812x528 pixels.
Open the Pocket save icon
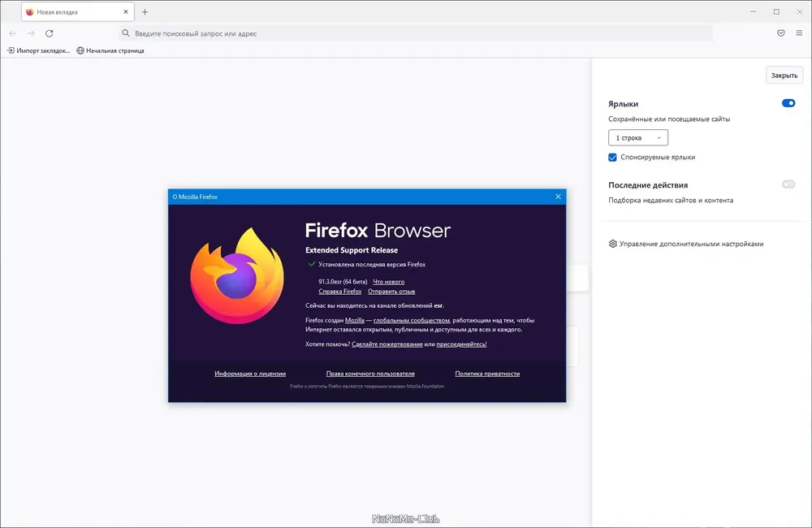(781, 33)
